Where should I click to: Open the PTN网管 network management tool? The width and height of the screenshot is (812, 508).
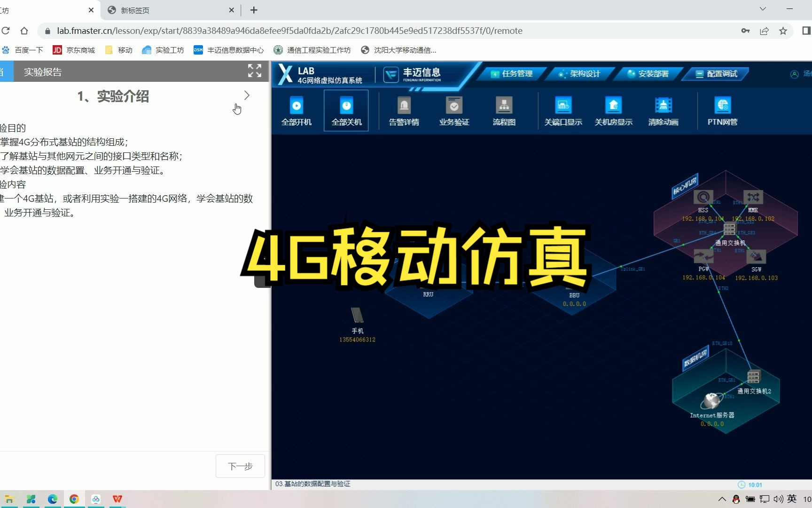(x=722, y=111)
